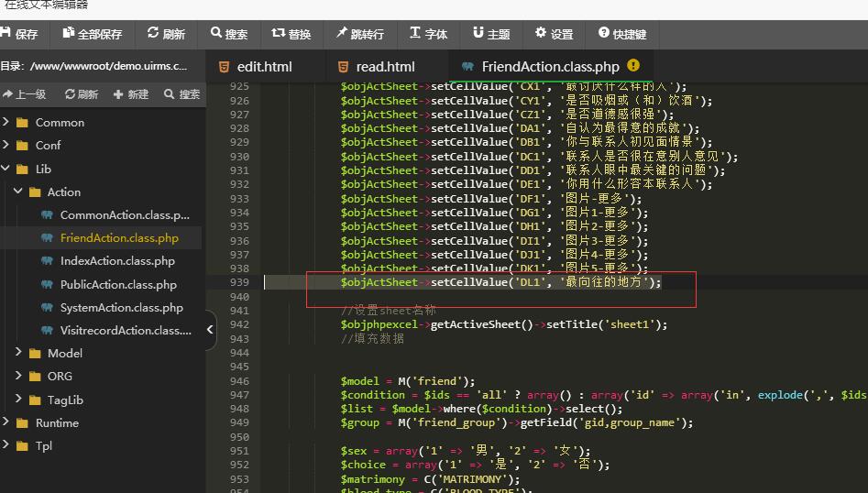Click the HTML5 icon on read.html tab
The image size is (868, 493).
(x=343, y=67)
